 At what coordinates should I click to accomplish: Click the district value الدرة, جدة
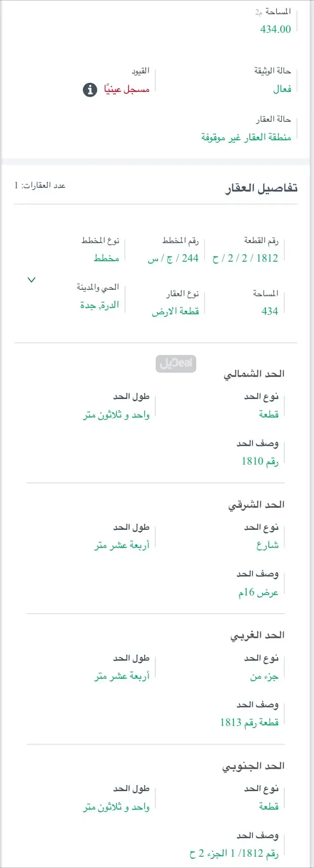coord(99,305)
